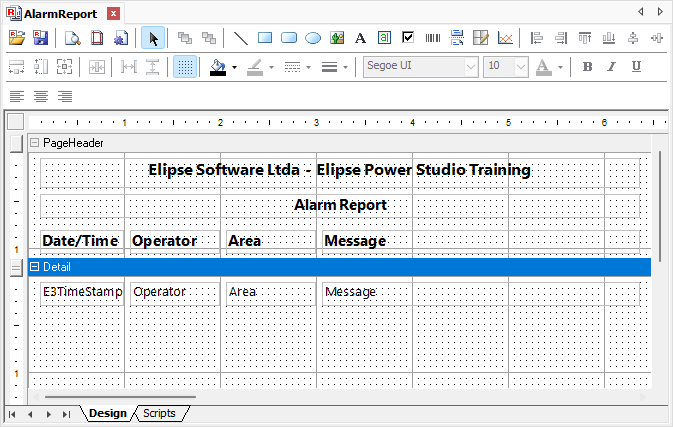Select the Rectangle shape tool
This screenshot has width=673, height=427.
point(265,38)
